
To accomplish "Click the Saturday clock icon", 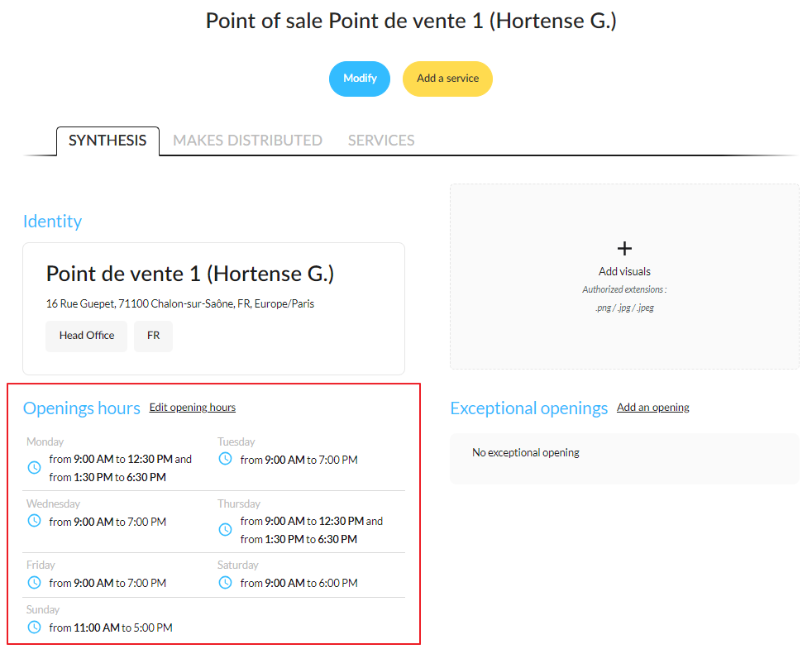I will click(x=225, y=583).
